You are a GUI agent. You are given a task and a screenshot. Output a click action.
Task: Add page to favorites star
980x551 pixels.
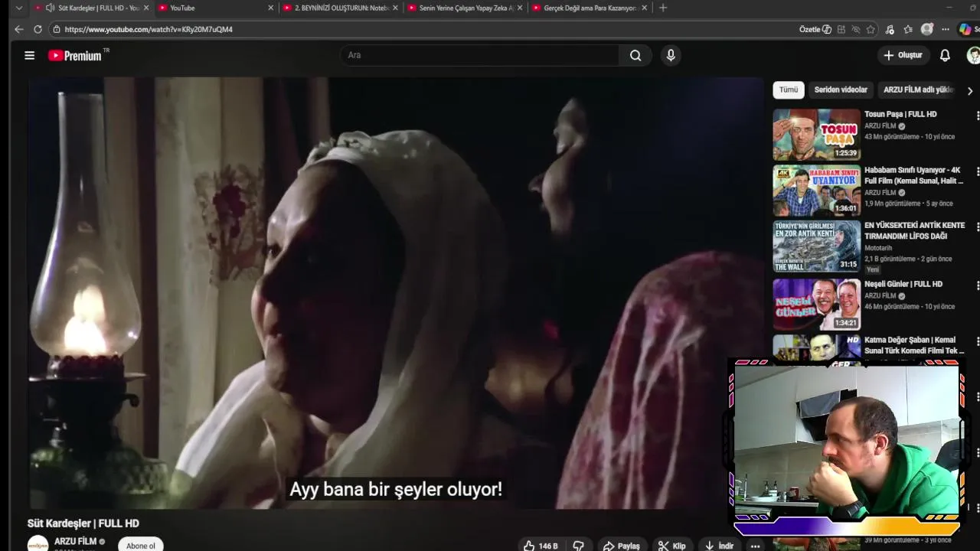(871, 29)
